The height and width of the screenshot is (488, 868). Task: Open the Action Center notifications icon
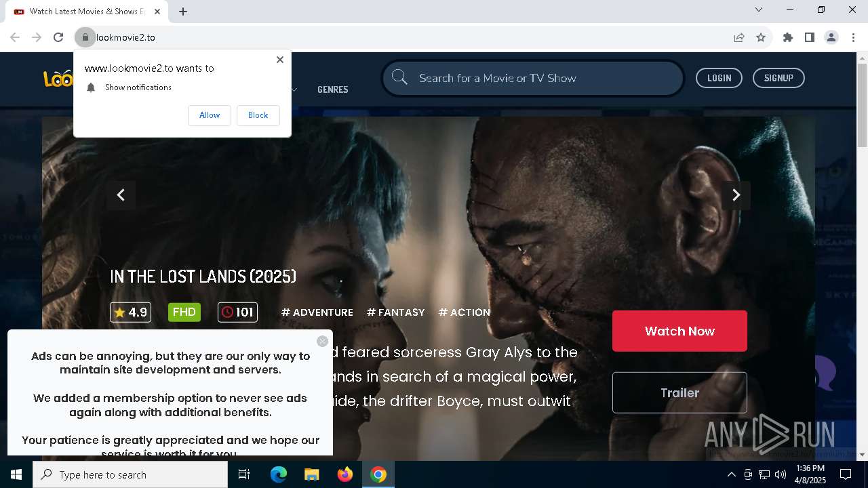click(x=846, y=474)
